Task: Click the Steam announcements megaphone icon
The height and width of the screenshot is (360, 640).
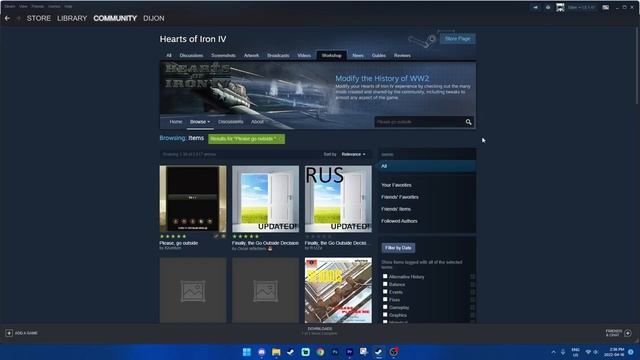Action: point(536,7)
